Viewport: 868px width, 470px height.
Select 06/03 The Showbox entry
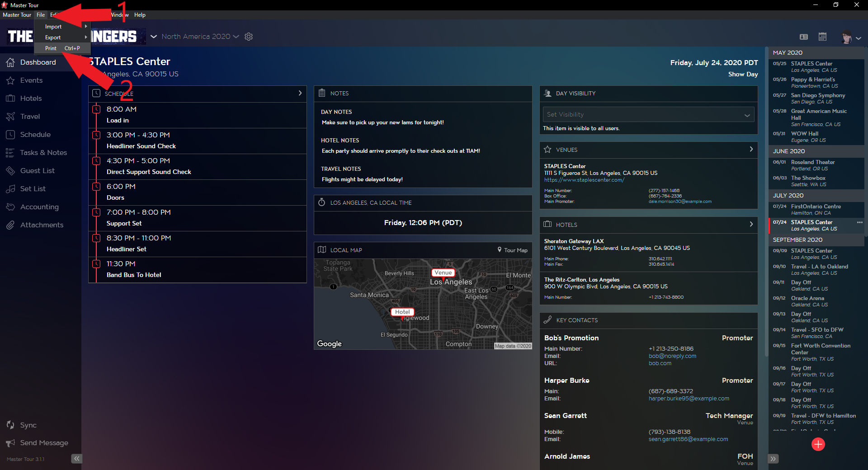(816, 181)
